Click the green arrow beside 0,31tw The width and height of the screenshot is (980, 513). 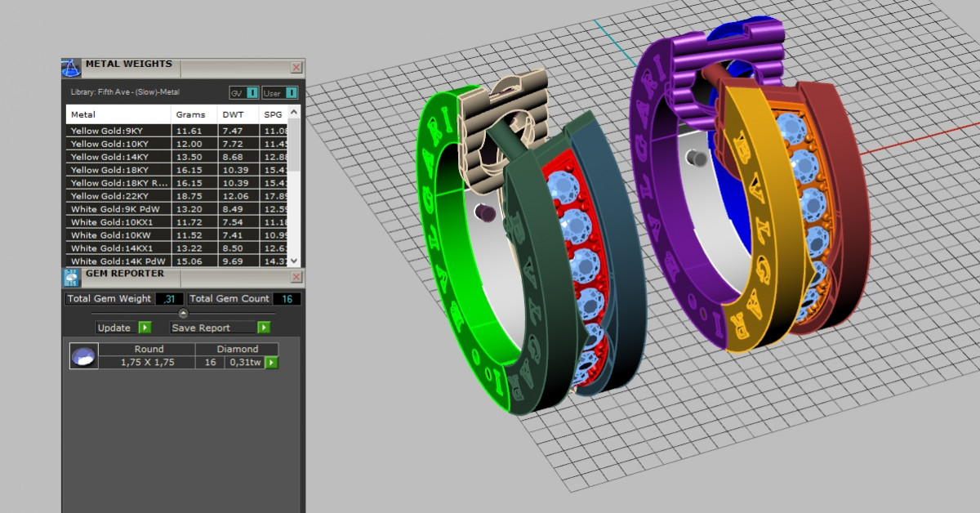click(x=271, y=362)
